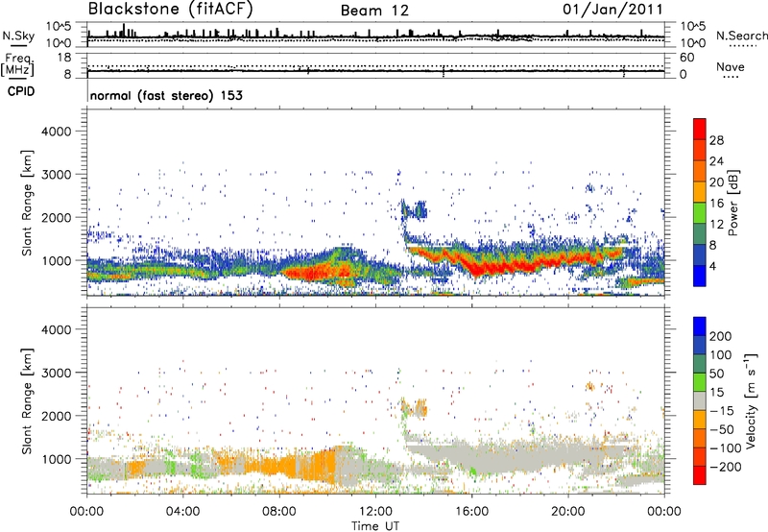Screen dimensions: 768x532
Task: Click the velocity panel "Slant Range [km]" label
Action: pos(28,400)
